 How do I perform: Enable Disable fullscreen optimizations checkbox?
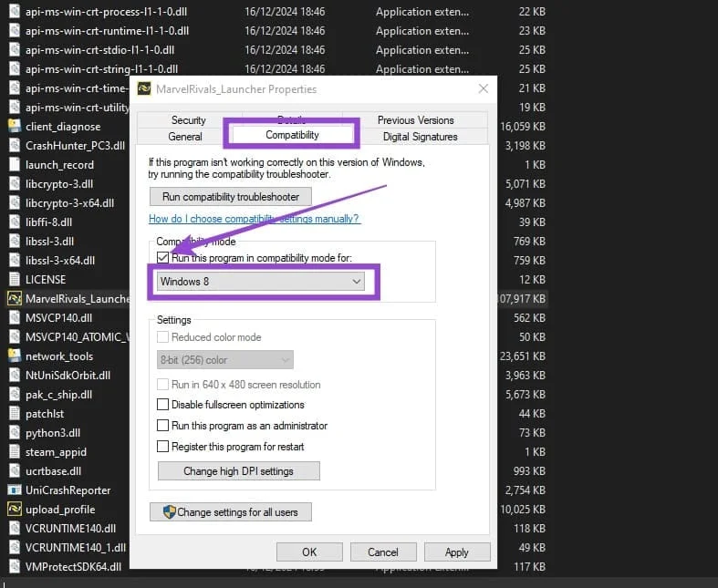[x=163, y=405]
